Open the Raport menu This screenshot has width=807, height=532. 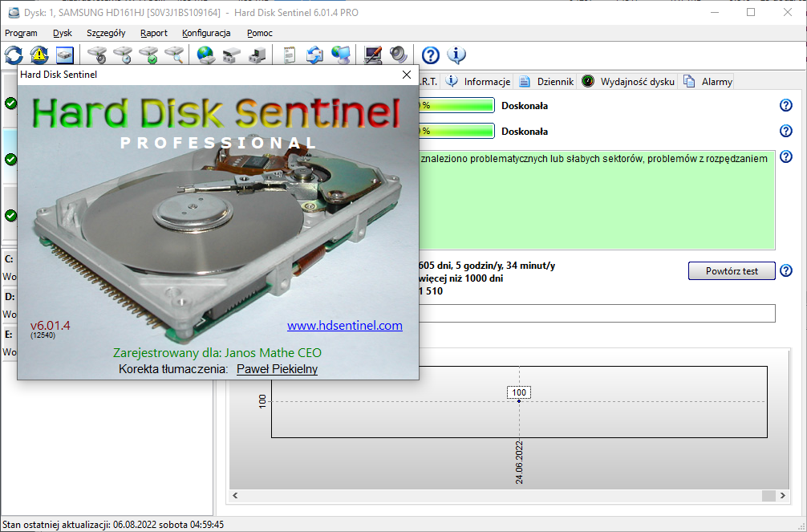[x=154, y=33]
